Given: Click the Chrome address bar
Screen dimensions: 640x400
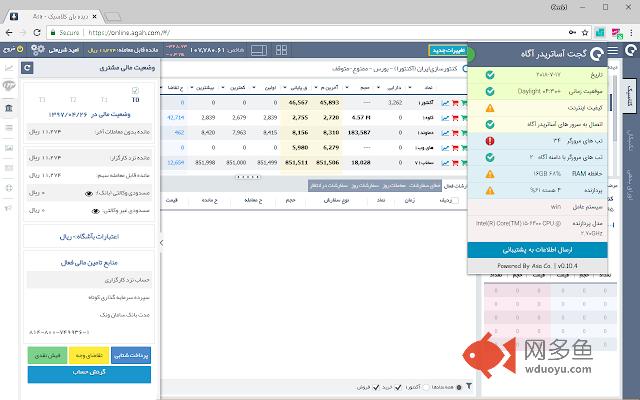Looking at the screenshot, I should pos(318,33).
